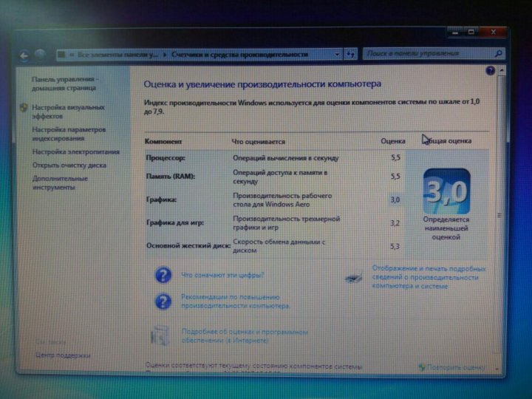Select the 'Память (RAM):' row label
The width and height of the screenshot is (532, 399).
click(x=171, y=177)
